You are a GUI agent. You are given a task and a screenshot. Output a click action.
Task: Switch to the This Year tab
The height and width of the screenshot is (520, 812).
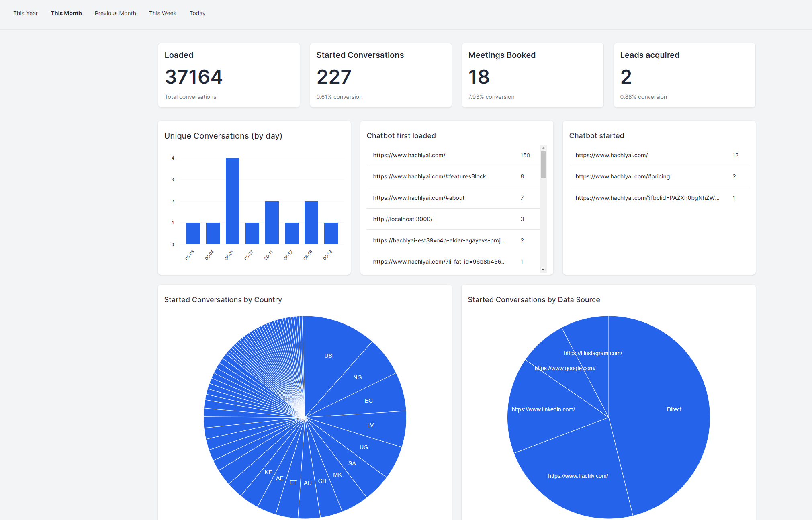point(25,13)
